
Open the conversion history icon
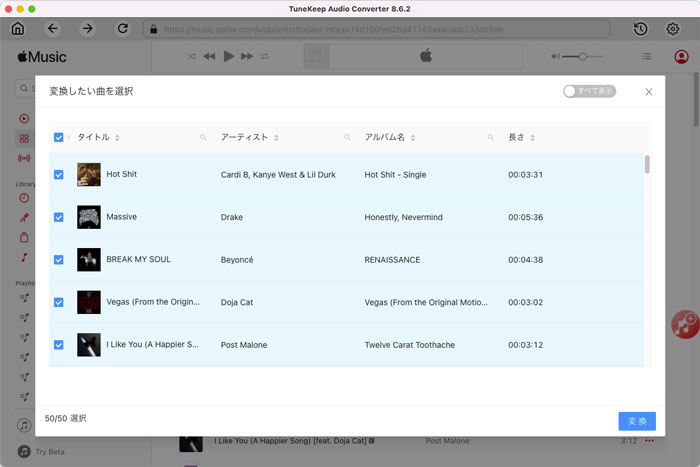641,29
